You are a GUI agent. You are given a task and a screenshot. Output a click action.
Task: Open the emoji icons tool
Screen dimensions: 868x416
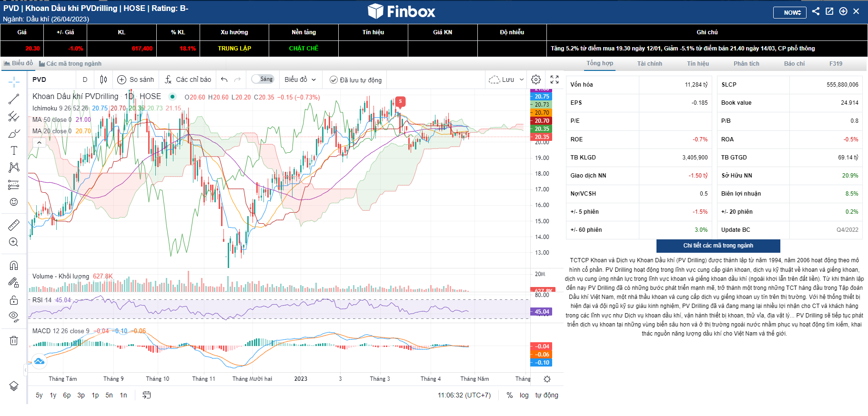[x=14, y=202]
